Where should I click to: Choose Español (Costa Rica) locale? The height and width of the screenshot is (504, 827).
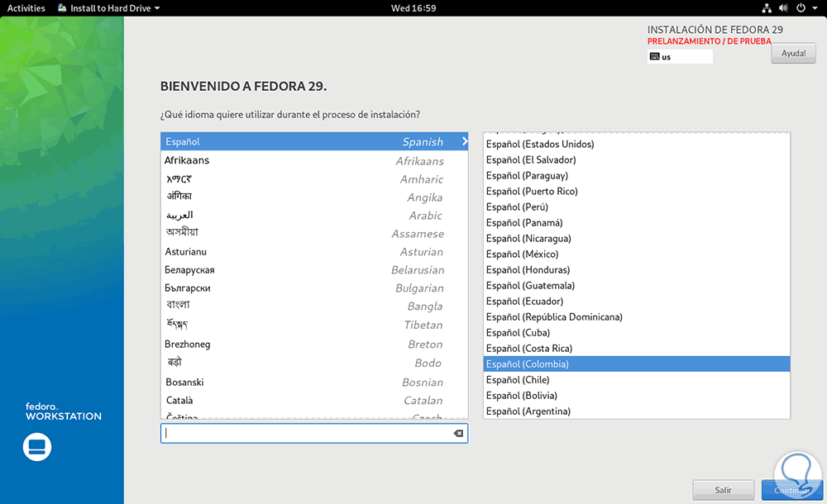point(637,348)
